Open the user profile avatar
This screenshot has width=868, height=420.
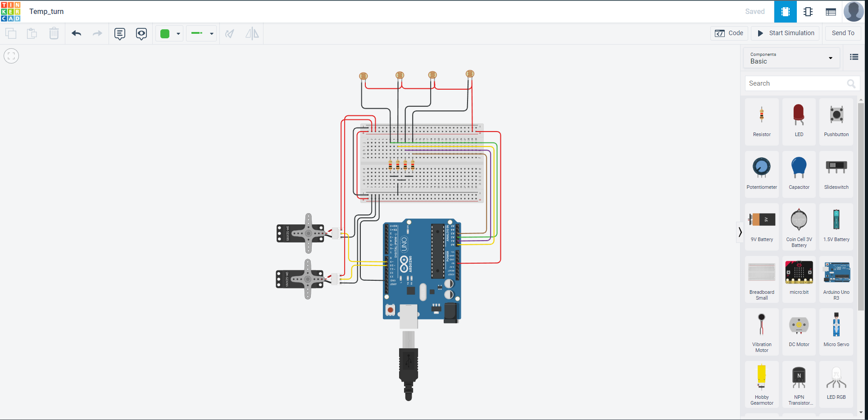click(x=854, y=12)
